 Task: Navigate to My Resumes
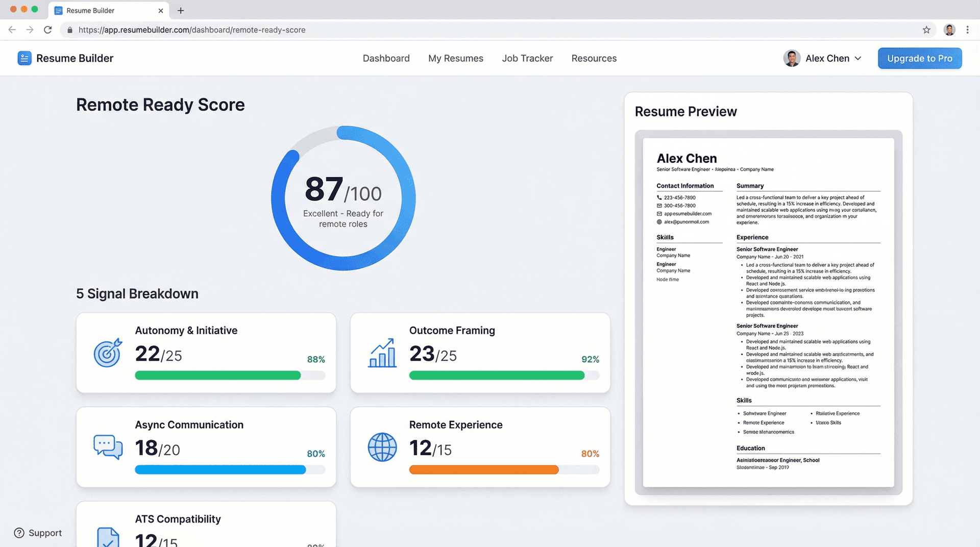point(456,58)
